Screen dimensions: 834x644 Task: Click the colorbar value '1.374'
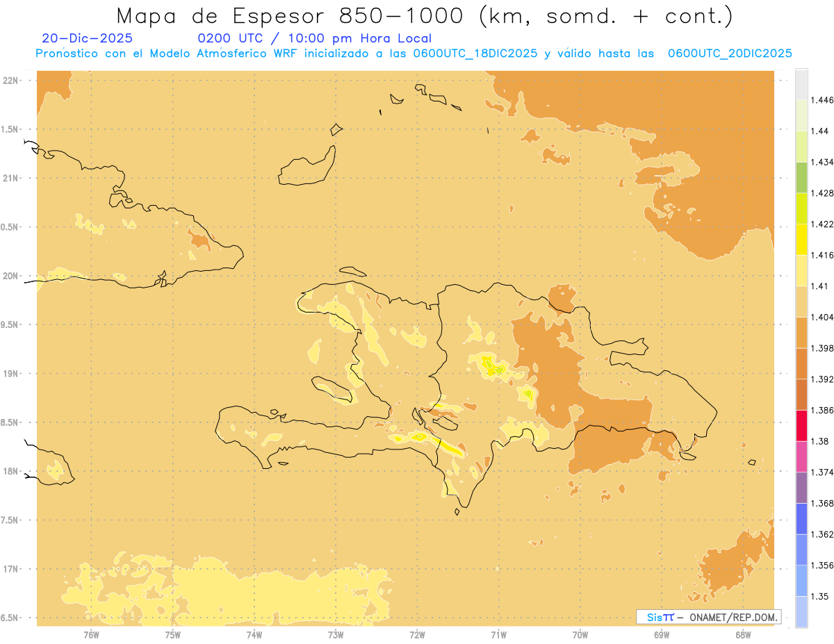(x=822, y=472)
